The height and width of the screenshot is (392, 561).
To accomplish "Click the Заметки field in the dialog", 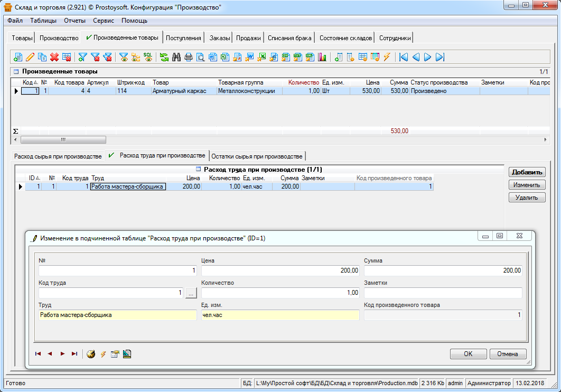I will point(443,293).
